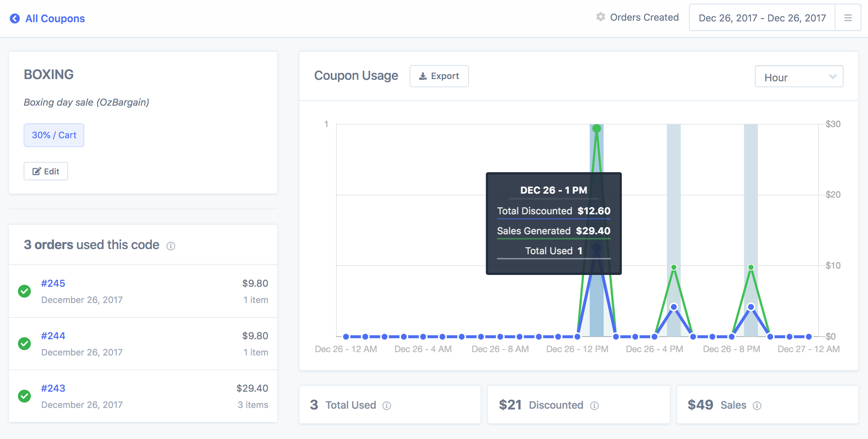Click the info icon beside Discounted
This screenshot has width=868, height=439.
coord(594,406)
